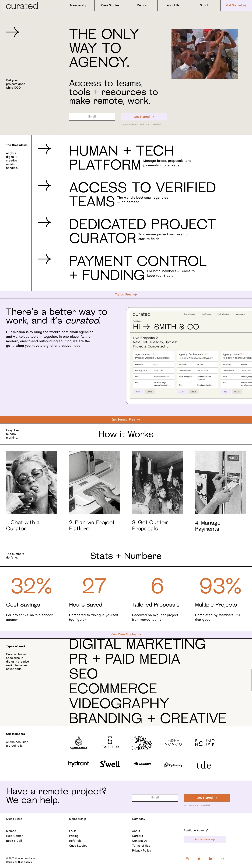Click the Round House logo
252x868 pixels.
pyautogui.click(x=205, y=743)
